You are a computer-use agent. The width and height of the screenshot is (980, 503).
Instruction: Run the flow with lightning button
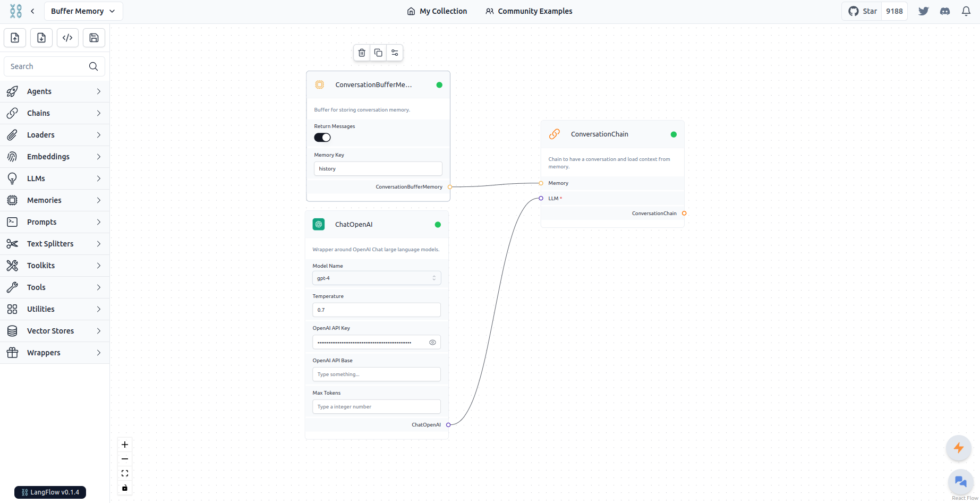point(959,448)
